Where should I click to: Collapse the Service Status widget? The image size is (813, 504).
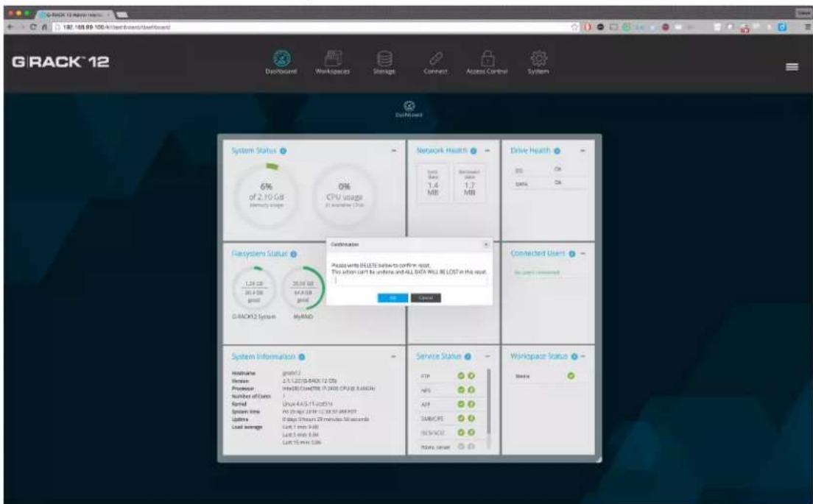coord(488,357)
